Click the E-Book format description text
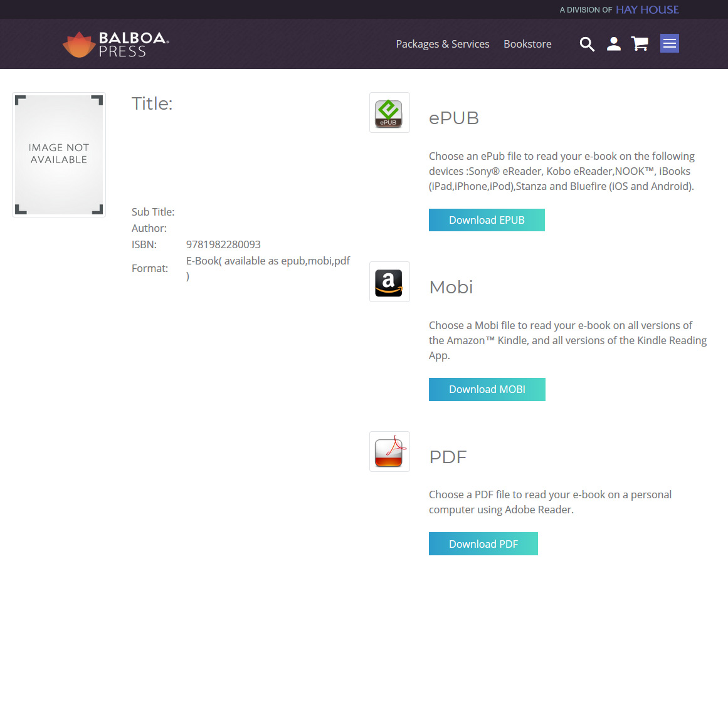 click(268, 261)
